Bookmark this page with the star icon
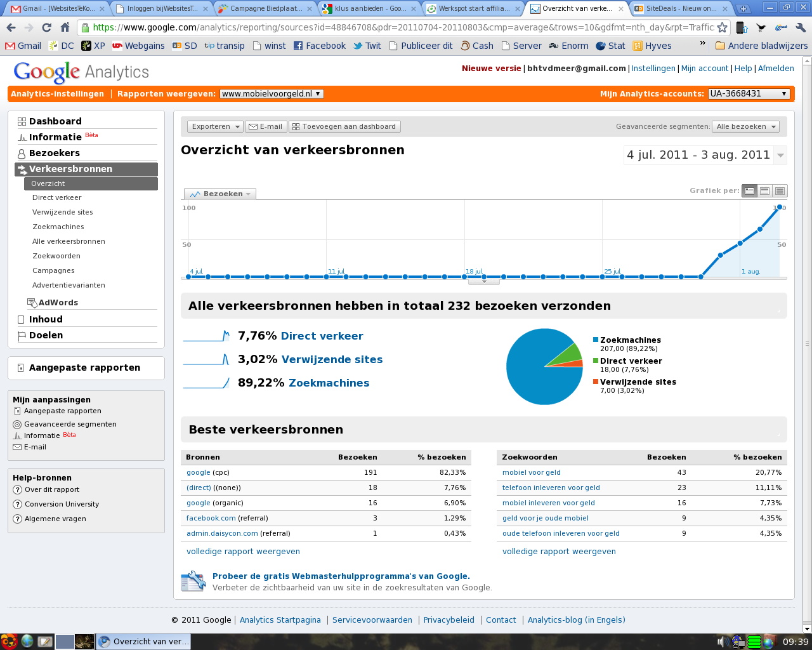The image size is (812, 650). [722, 27]
